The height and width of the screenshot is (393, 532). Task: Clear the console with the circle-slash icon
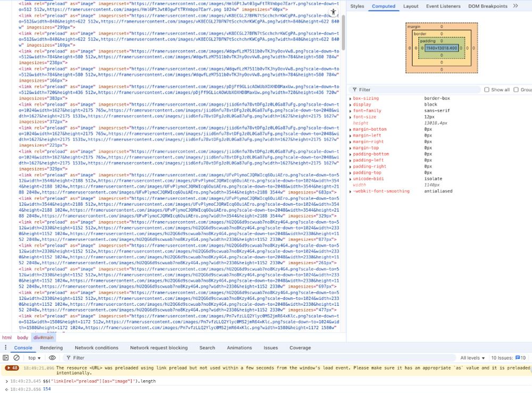pos(16,358)
